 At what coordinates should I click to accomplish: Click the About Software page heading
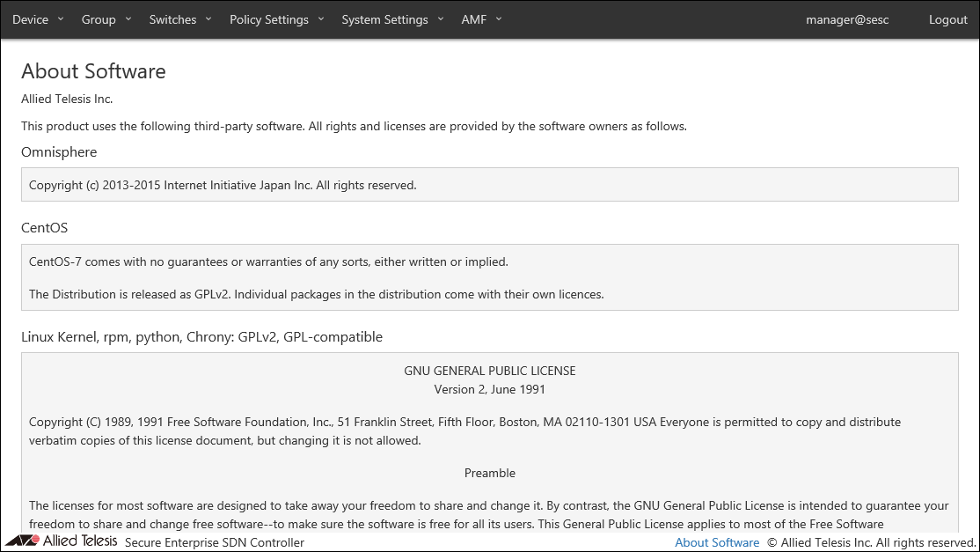93,71
